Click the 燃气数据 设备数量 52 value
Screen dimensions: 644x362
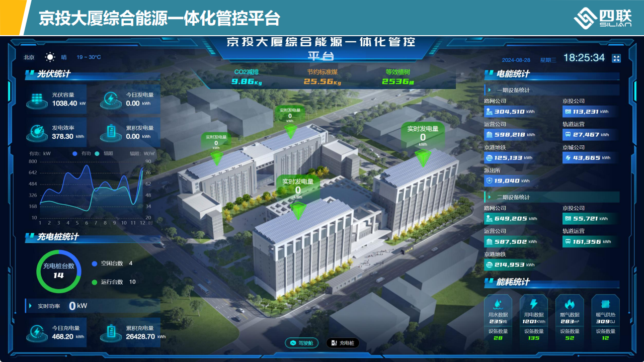tap(570, 338)
